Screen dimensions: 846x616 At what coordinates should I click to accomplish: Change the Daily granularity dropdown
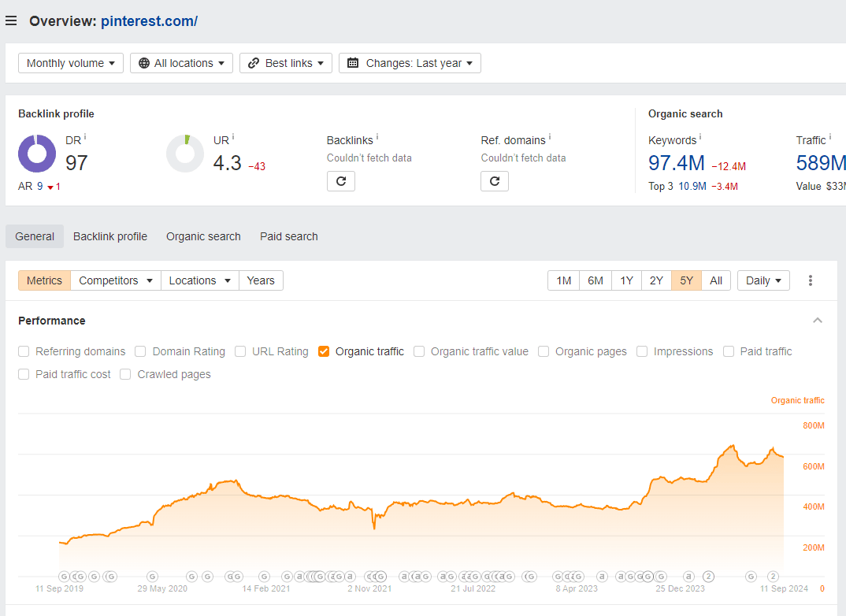[x=763, y=280]
